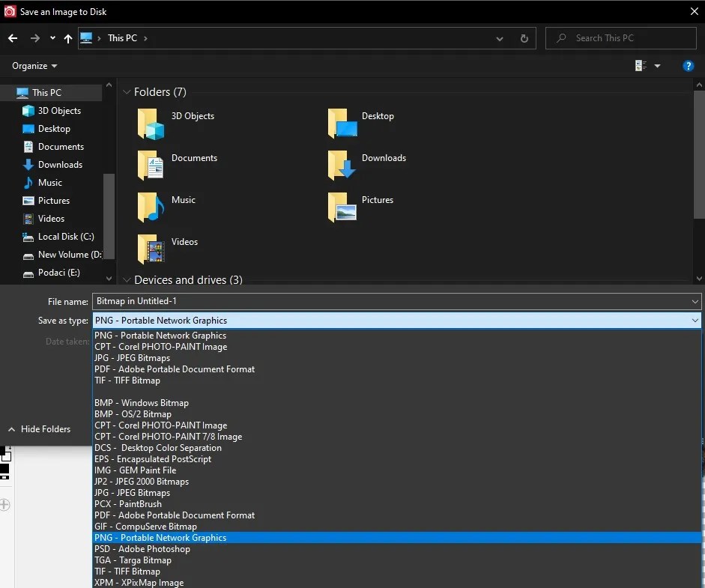This screenshot has height=588, width=705.
Task: Open the Music folder icon
Action: pos(151,207)
